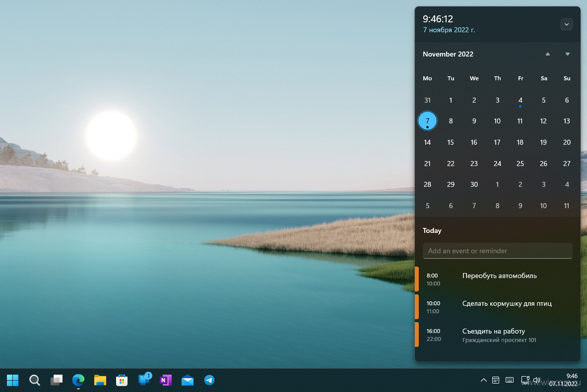The width and height of the screenshot is (587, 392).
Task: Click the calendar tray icon
Action: point(495,380)
